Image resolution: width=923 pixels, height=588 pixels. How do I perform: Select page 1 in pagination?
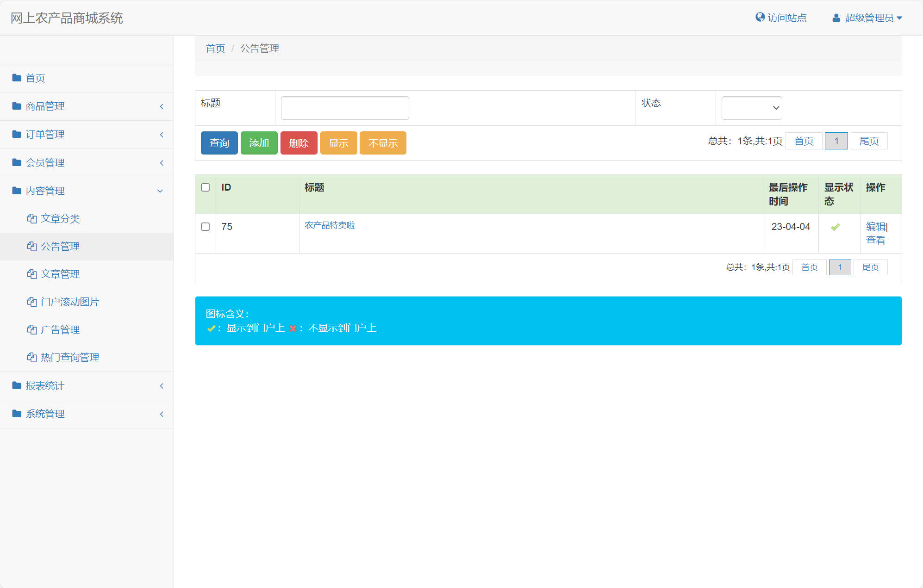point(836,141)
